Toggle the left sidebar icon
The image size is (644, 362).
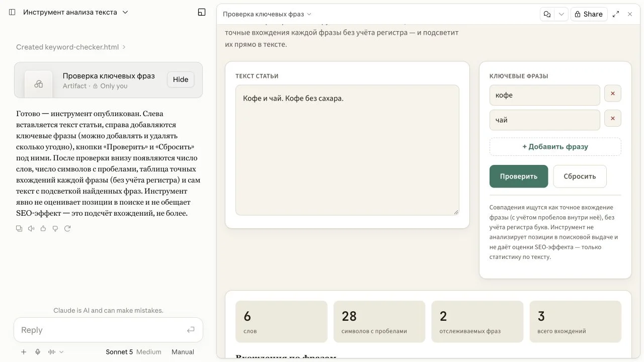point(13,12)
